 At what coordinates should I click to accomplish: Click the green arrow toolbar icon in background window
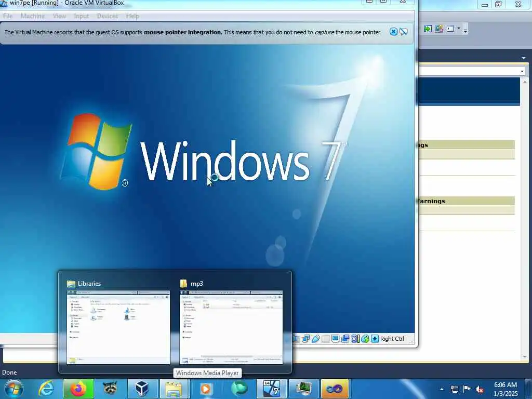[x=428, y=29]
